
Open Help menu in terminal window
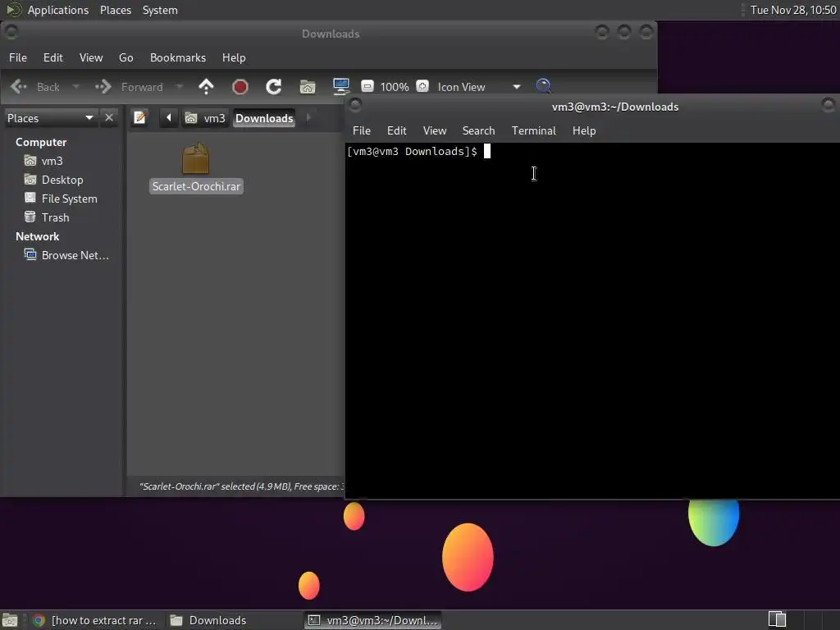click(x=584, y=130)
